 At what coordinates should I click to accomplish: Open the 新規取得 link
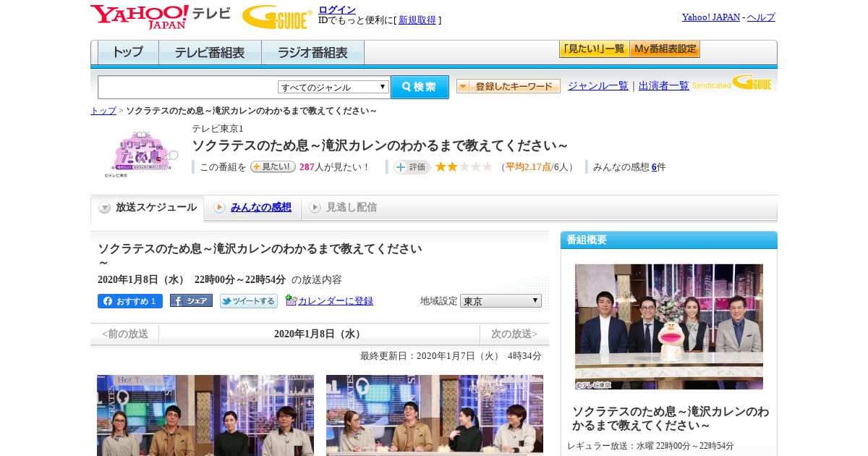(417, 20)
